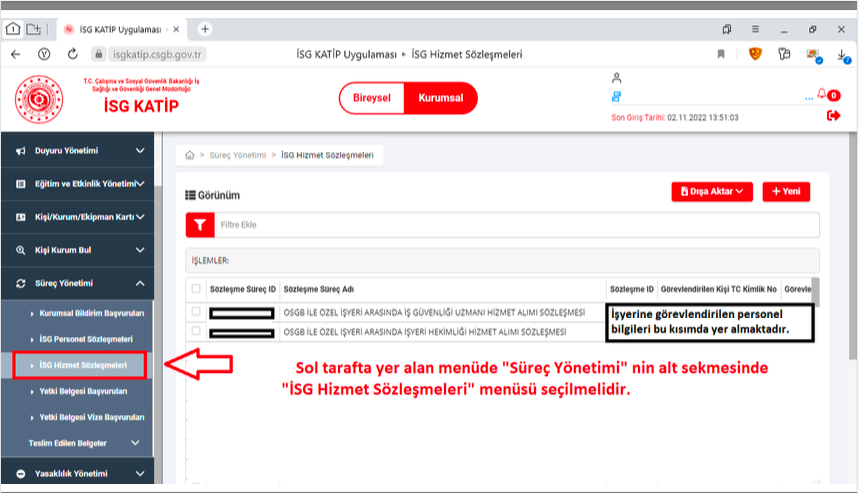Open the browser downloads arrow icon
This screenshot has width=859, height=493.
(843, 54)
